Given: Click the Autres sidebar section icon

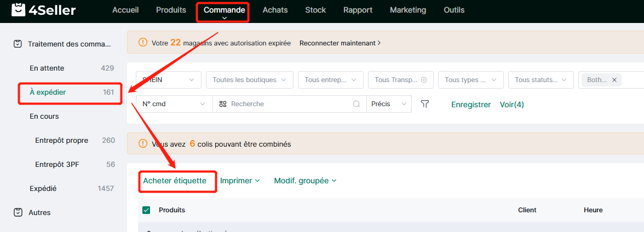Looking at the screenshot, I should point(18,212).
